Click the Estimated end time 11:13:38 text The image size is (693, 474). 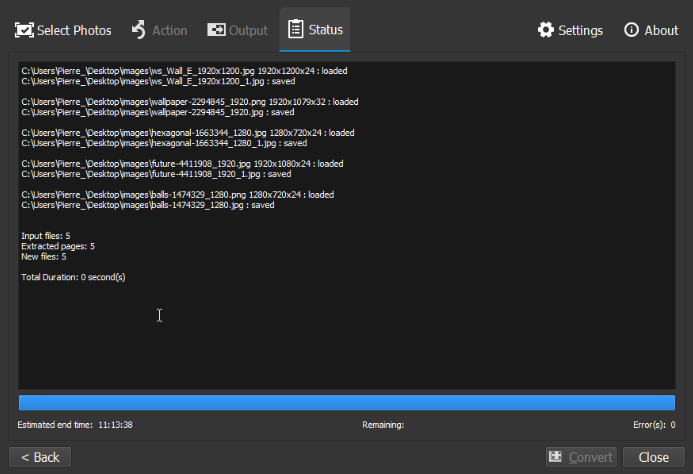click(x=75, y=425)
